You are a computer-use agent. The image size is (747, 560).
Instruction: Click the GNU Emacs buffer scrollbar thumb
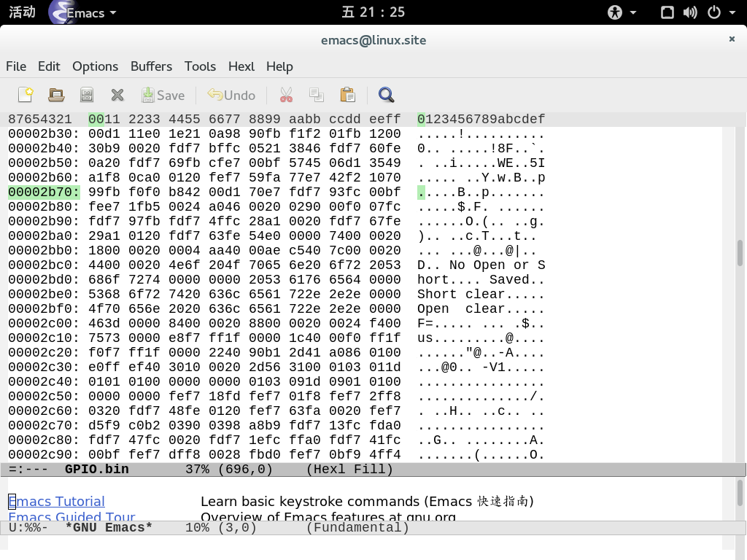click(x=740, y=494)
